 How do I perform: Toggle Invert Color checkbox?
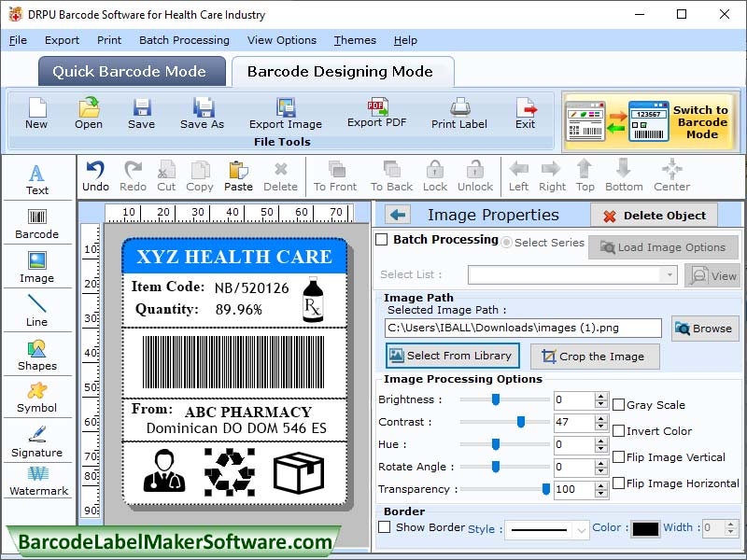click(x=618, y=431)
